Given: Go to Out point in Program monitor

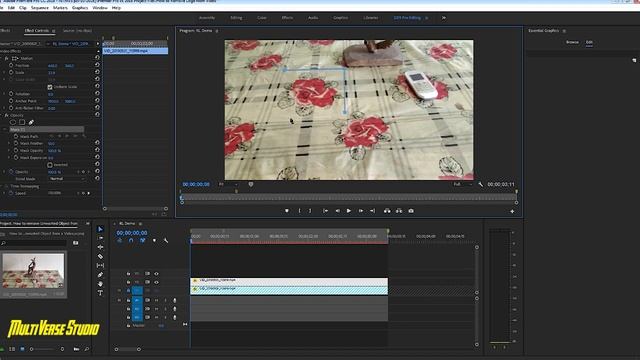Looking at the screenshot, I should 372,211.
